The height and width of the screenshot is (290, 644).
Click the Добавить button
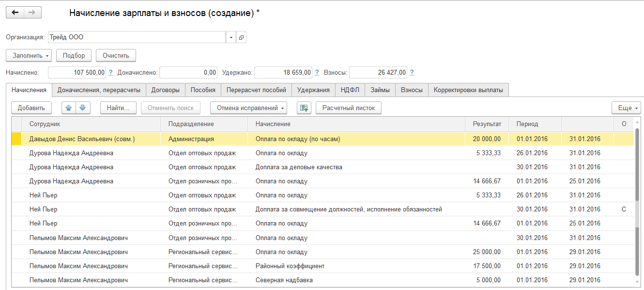pyautogui.click(x=31, y=108)
